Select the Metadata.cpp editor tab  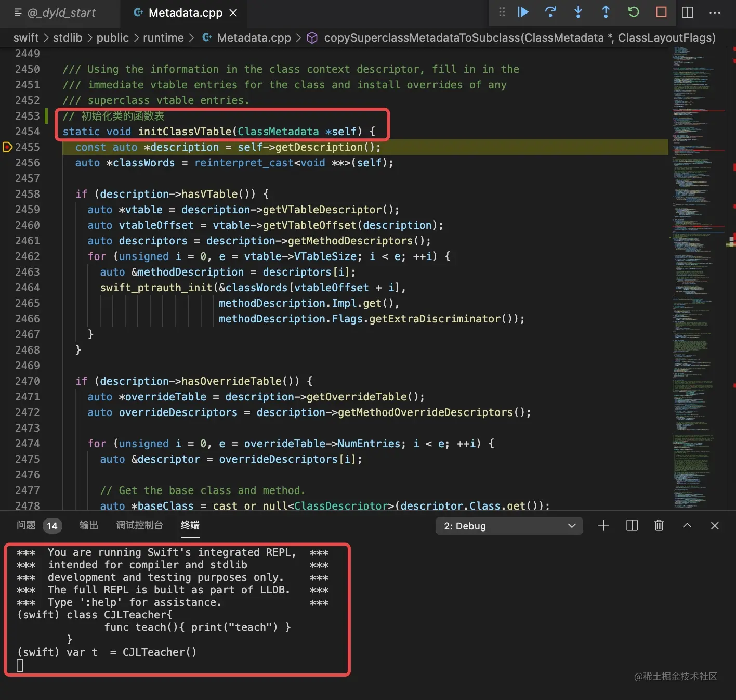(185, 13)
